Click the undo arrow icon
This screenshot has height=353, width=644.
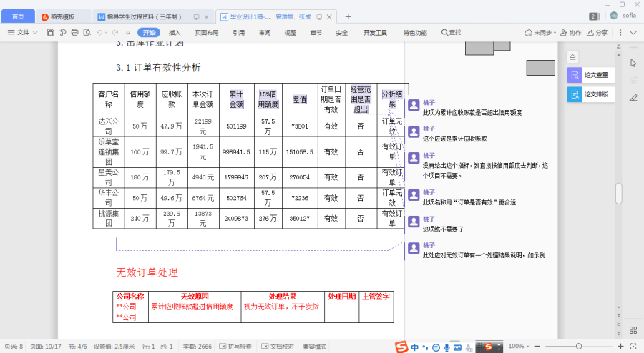99,32
